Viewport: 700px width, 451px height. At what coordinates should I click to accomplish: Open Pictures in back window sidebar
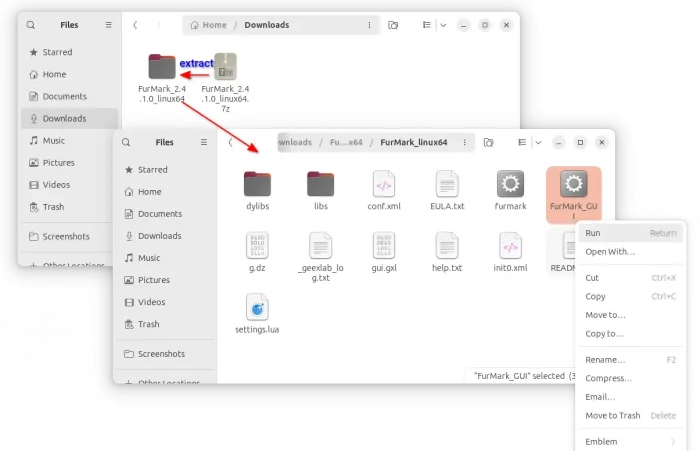pos(67,163)
